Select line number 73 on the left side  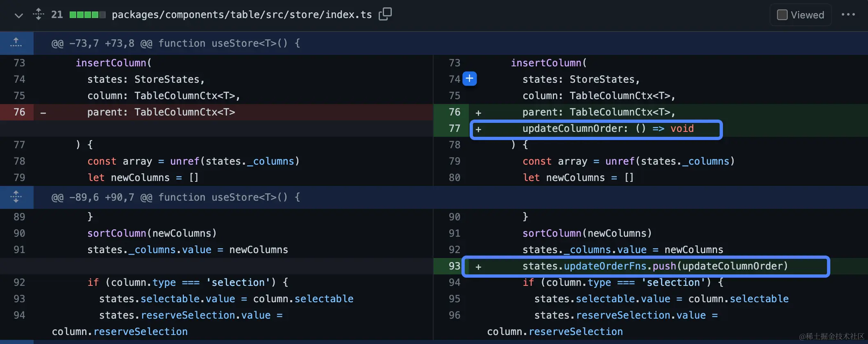pos(19,63)
